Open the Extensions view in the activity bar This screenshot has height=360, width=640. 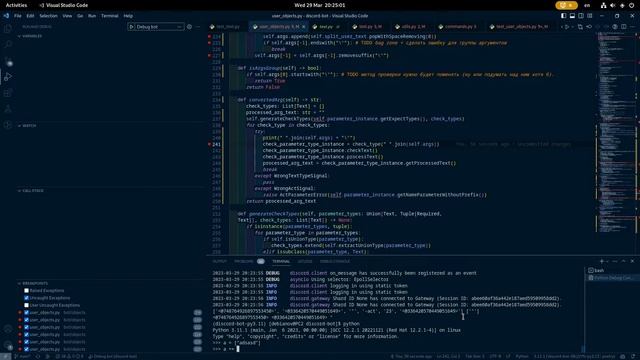[x=8, y=93]
